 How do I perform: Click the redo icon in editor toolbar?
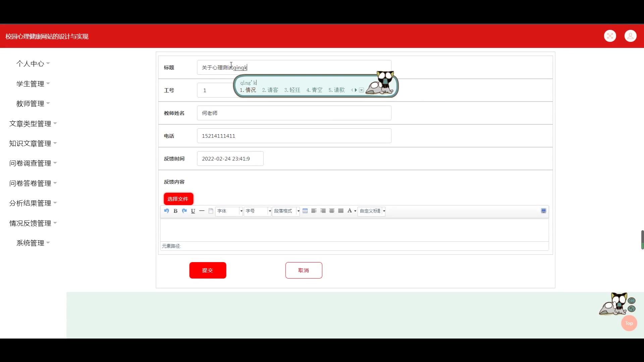(184, 211)
